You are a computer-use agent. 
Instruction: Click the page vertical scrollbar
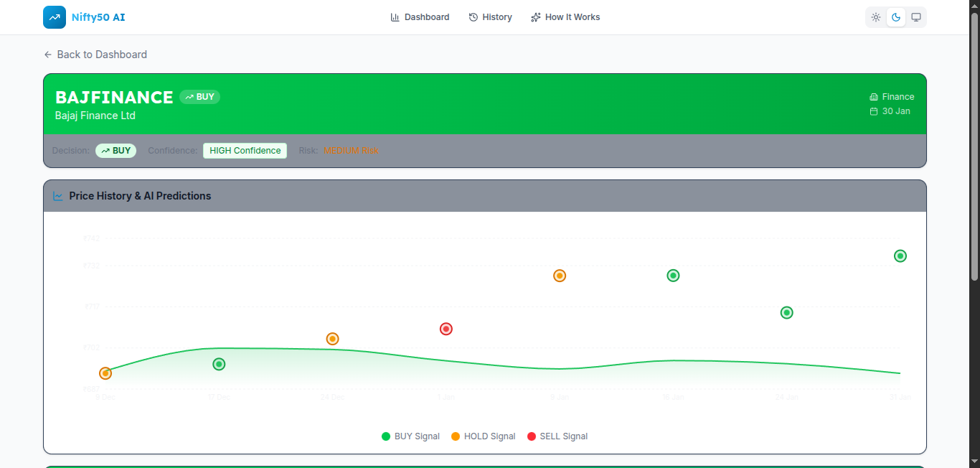(974, 144)
